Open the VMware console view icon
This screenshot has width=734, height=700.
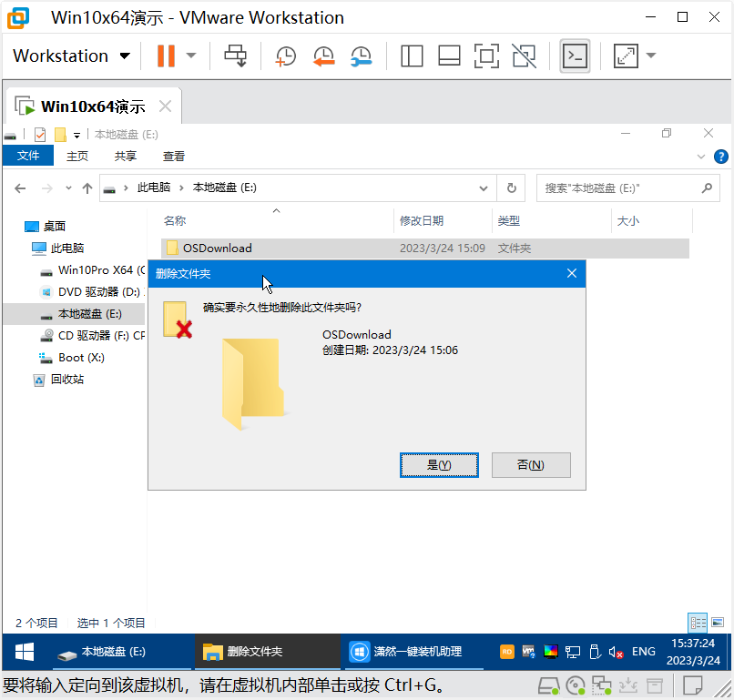coord(575,56)
